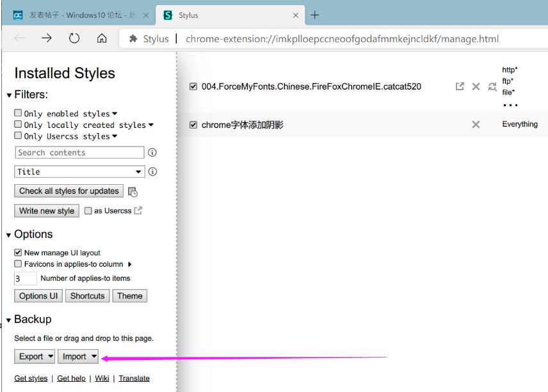This screenshot has width=548, height=392.
Task: Collapse the Filters section
Action: [x=10, y=95]
